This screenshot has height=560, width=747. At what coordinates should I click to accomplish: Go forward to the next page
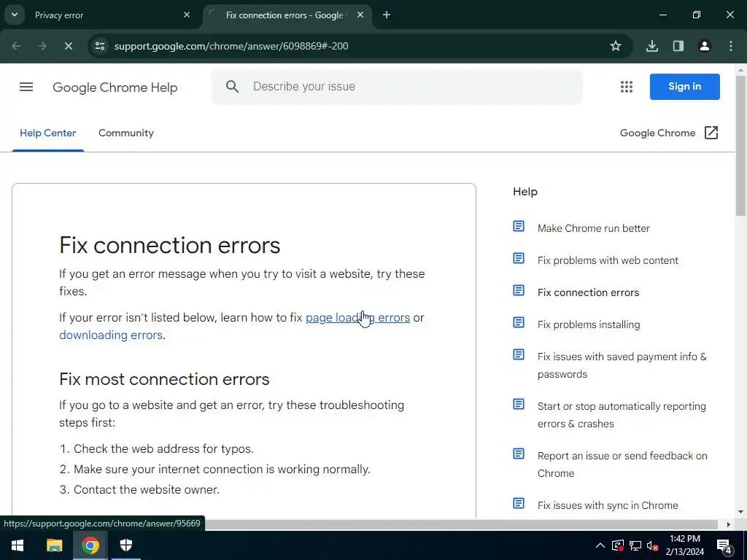point(42,46)
